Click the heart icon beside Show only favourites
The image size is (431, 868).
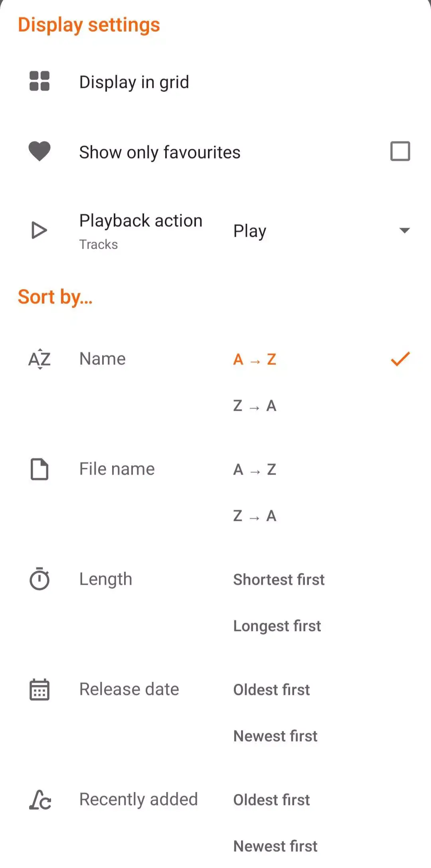(x=39, y=152)
